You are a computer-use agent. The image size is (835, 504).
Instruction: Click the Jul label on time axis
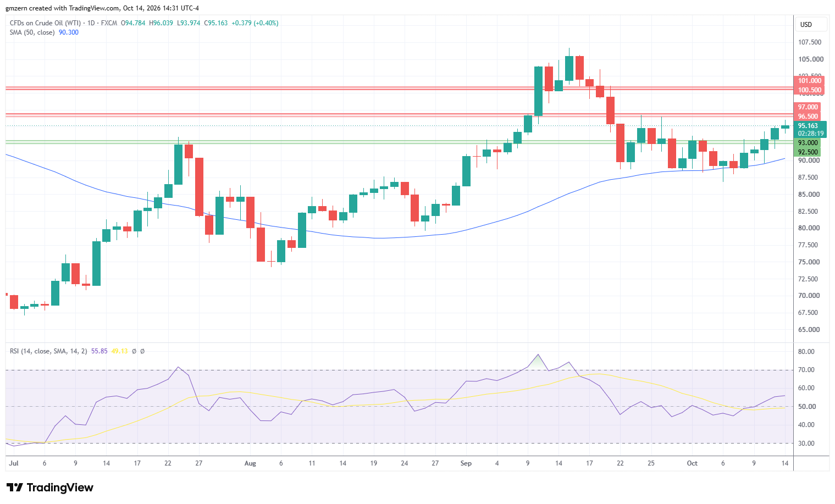tap(14, 463)
